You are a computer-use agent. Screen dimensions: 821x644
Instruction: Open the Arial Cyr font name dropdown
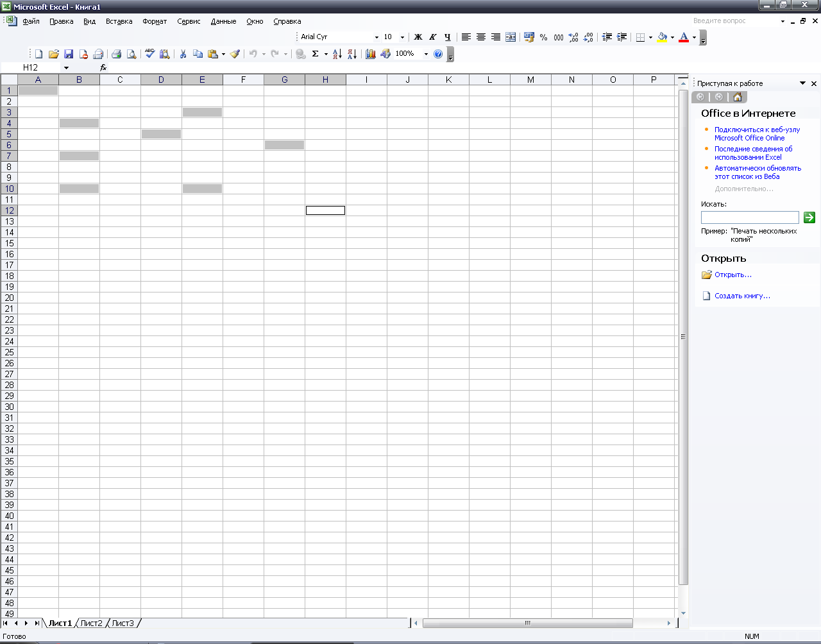tap(377, 37)
